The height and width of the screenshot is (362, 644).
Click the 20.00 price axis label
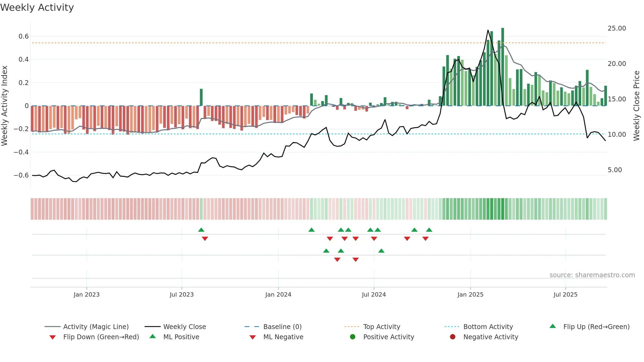[x=617, y=64]
